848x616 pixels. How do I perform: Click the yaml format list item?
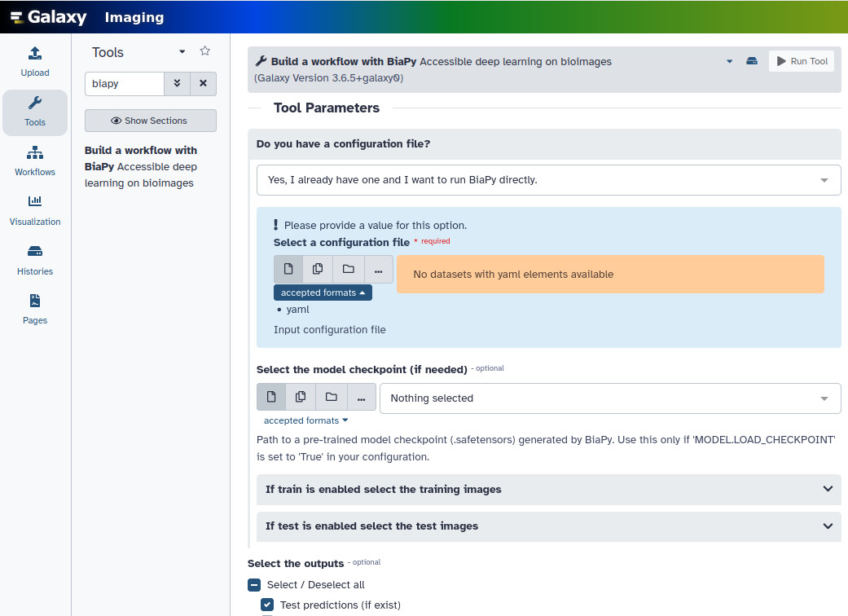click(297, 310)
